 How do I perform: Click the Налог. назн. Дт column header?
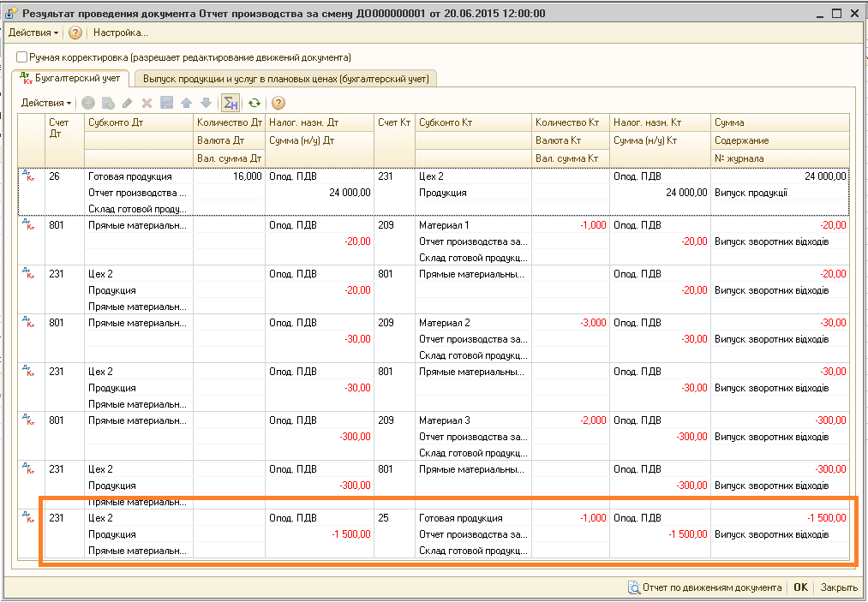320,122
